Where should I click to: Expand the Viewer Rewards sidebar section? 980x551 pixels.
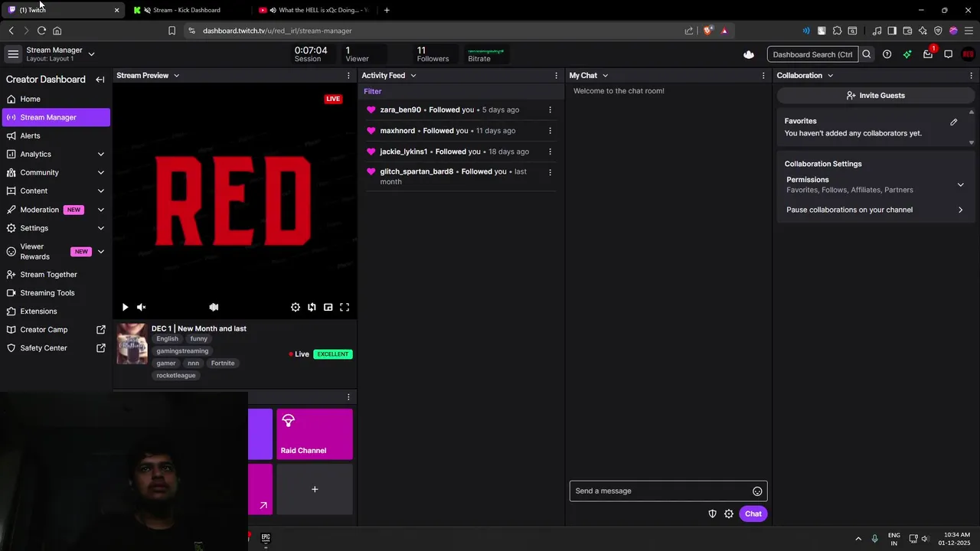point(101,252)
